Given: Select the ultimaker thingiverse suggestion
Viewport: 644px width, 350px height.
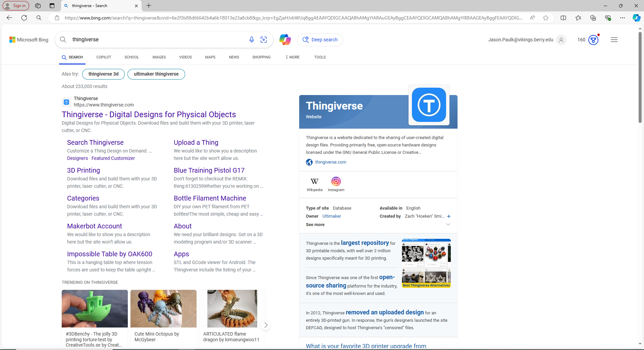Looking at the screenshot, I should pos(156,74).
